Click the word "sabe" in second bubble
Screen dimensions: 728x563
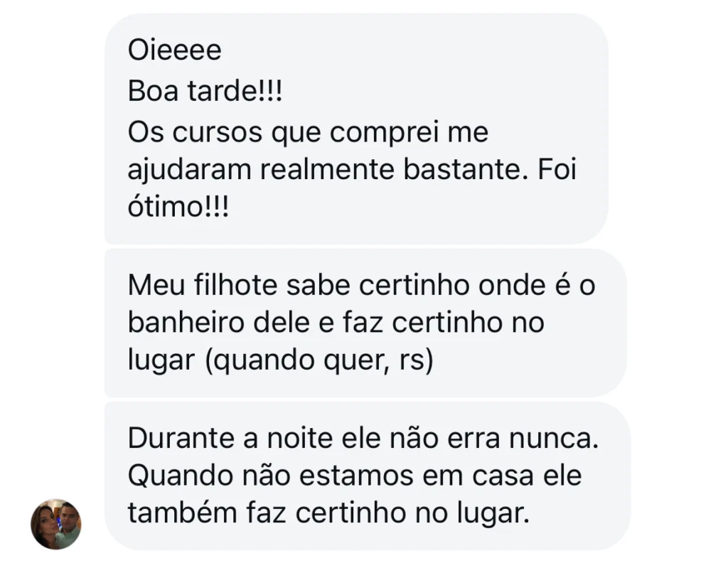point(318,284)
